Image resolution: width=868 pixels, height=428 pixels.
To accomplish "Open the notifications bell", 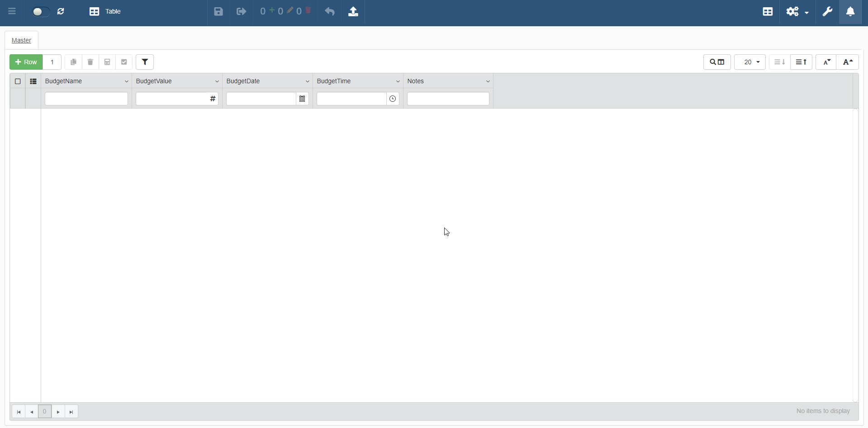I will pos(850,12).
